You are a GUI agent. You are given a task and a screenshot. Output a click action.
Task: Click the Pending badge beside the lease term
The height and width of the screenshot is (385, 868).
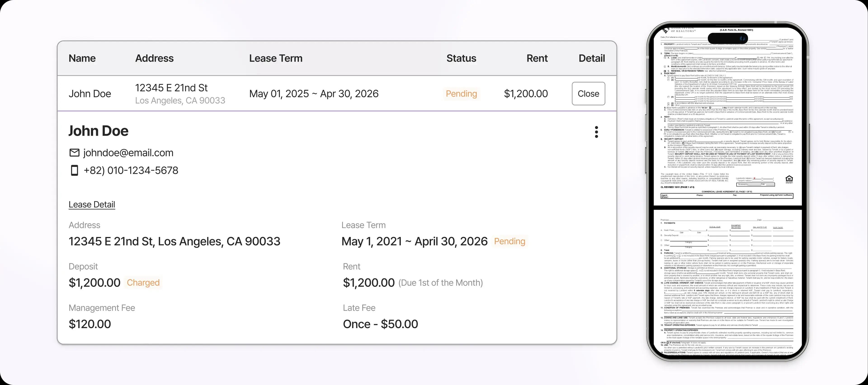pos(509,241)
